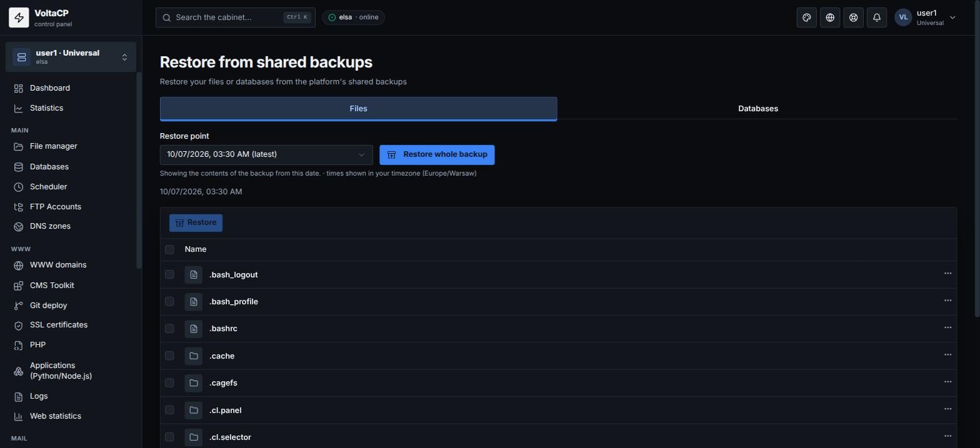
Task: Check the .bash_profile row checkbox
Action: (169, 301)
